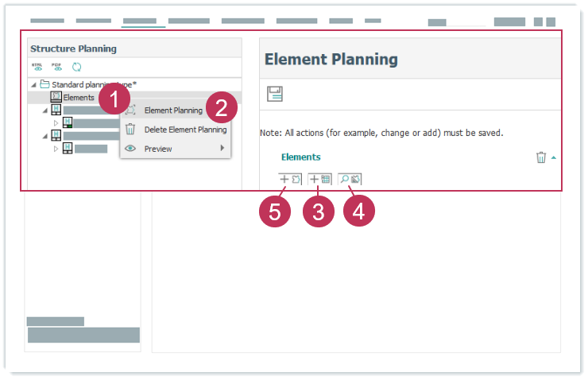
Task: Collapse the second H parent node in tree
Action: point(45,135)
